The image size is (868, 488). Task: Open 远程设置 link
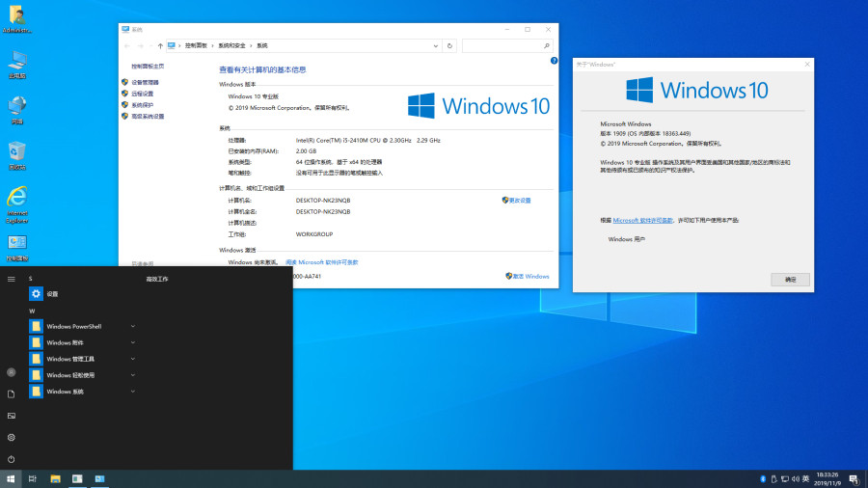[x=143, y=94]
